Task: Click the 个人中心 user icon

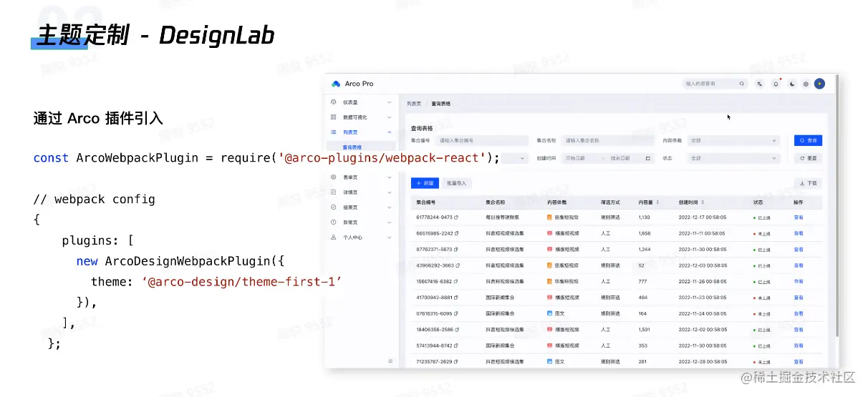Action: (x=334, y=237)
